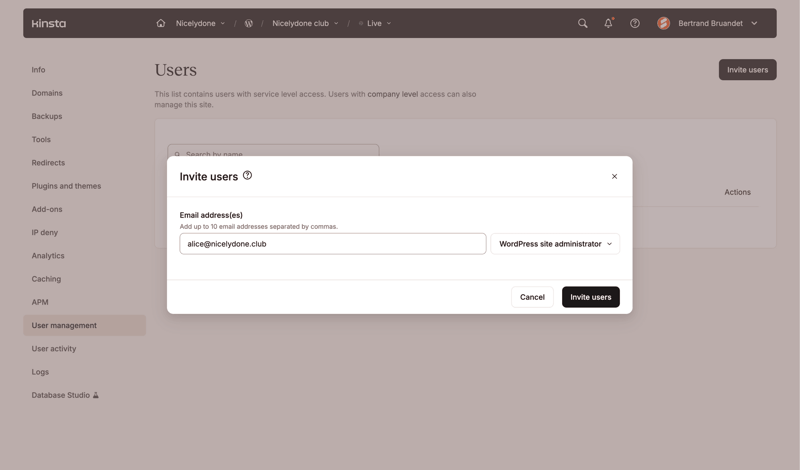
Task: Click the Email address(es) label
Action: coord(211,215)
